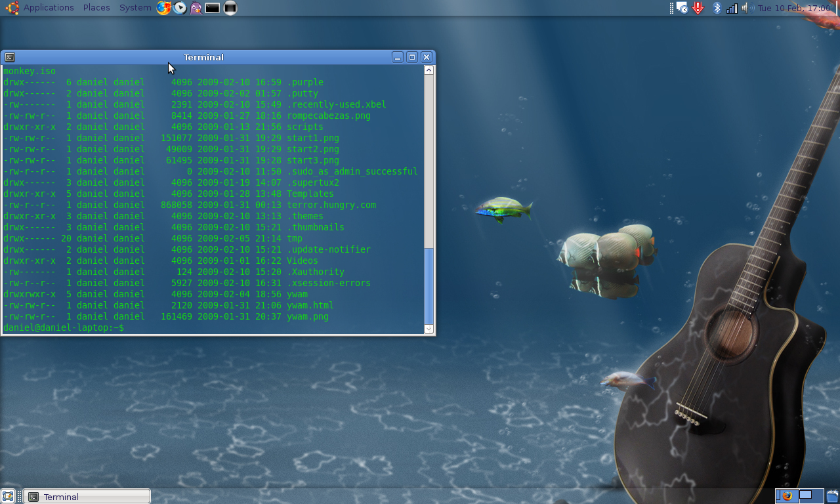Switch to the second workspace in the pager
The height and width of the screenshot is (504, 840).
pos(811,495)
